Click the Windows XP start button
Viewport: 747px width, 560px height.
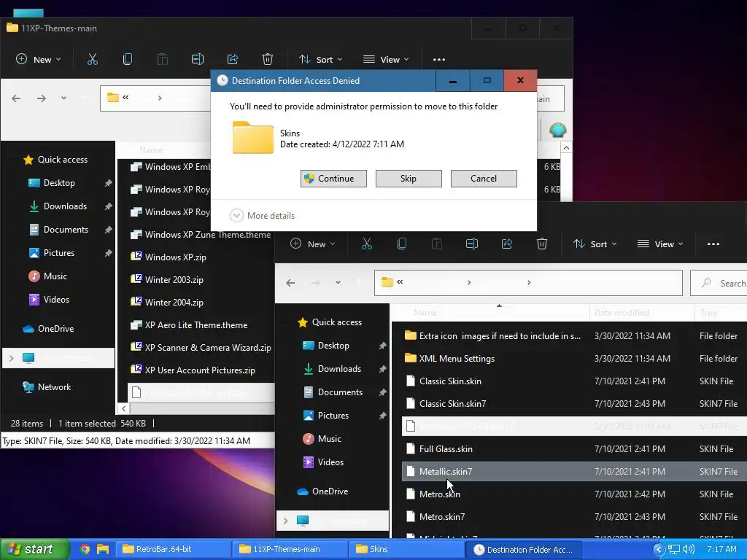point(34,549)
